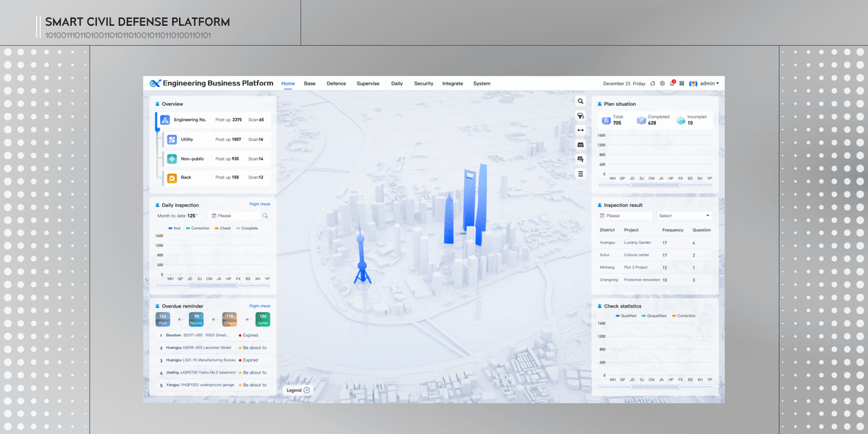The height and width of the screenshot is (434, 868).
Task: Click the Non-public category icon
Action: pos(172,159)
